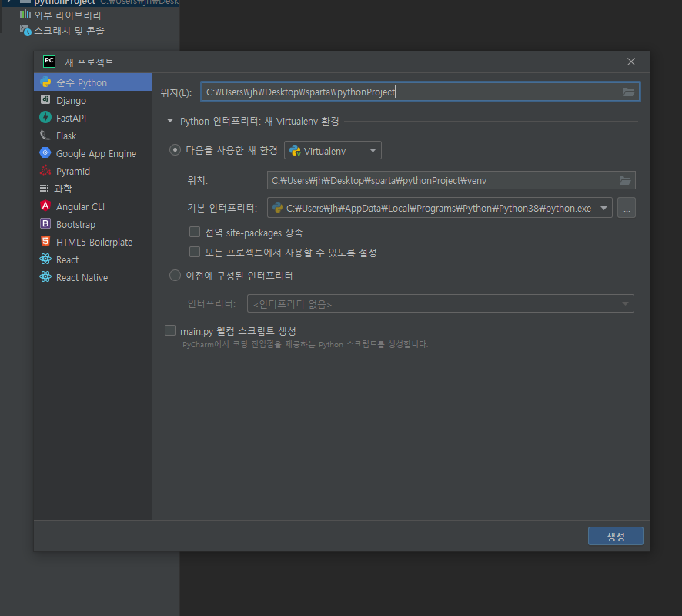This screenshot has width=682, height=616.
Task: Select the Pure Python project type
Action: [93, 82]
